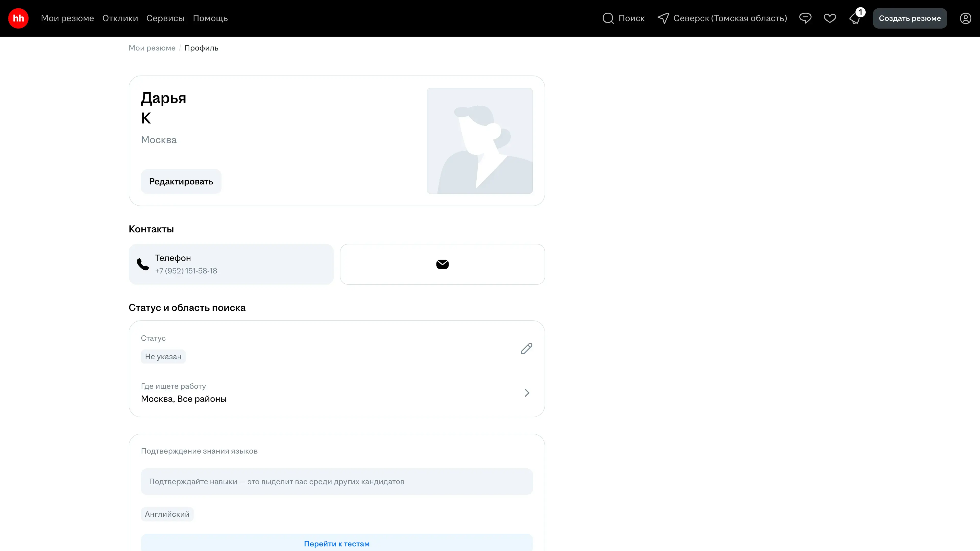Screen dimensions: 980x551
Task: Open search with magnifier icon
Action: 608,18
